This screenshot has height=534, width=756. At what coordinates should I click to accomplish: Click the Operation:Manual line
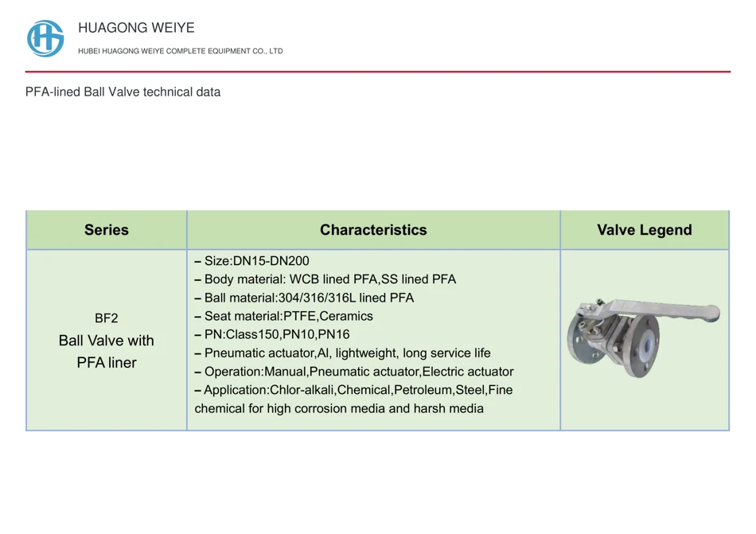click(x=354, y=372)
